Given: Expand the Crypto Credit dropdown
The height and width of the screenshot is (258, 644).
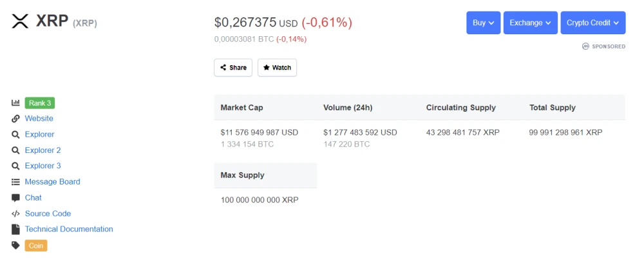Looking at the screenshot, I should click(593, 23).
